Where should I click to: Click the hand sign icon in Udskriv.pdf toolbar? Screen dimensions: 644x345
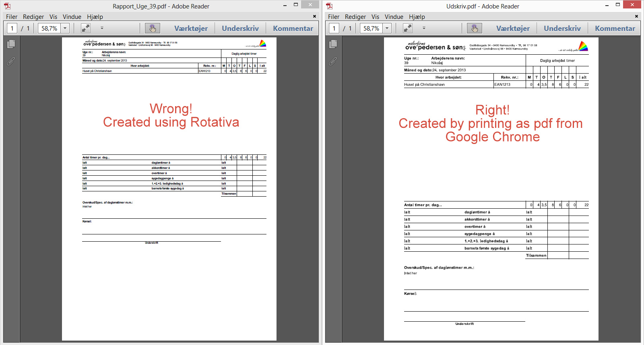tap(475, 28)
